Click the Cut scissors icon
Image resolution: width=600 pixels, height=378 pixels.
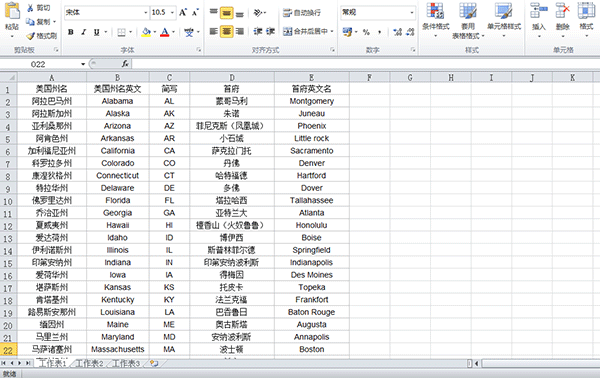click(x=30, y=8)
